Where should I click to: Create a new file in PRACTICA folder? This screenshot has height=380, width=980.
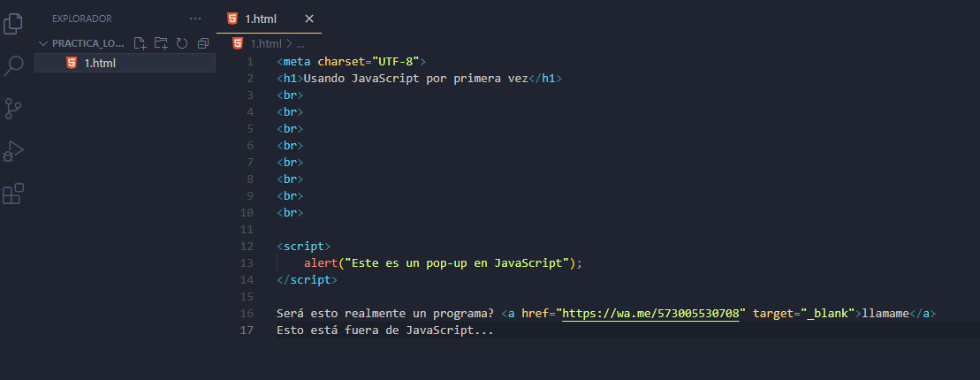(x=140, y=43)
